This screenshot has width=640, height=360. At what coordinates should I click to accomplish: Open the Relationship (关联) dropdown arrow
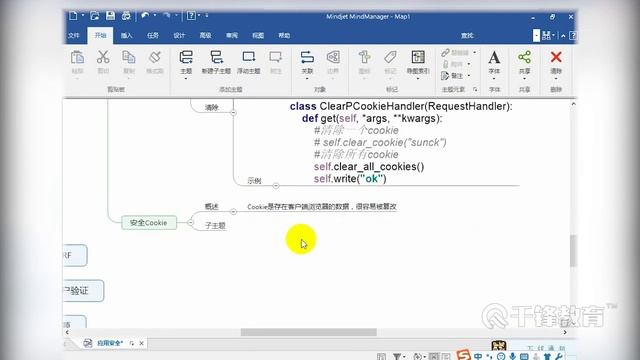coord(307,78)
